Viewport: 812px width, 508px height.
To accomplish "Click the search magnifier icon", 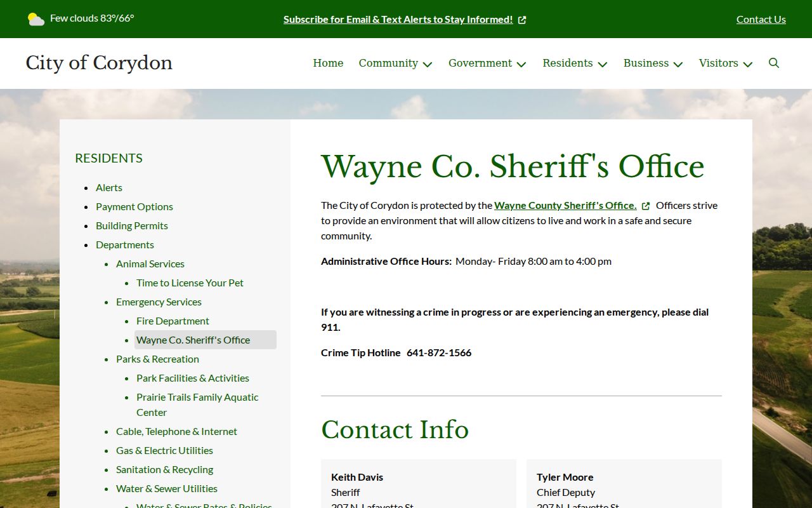I will click(x=774, y=63).
